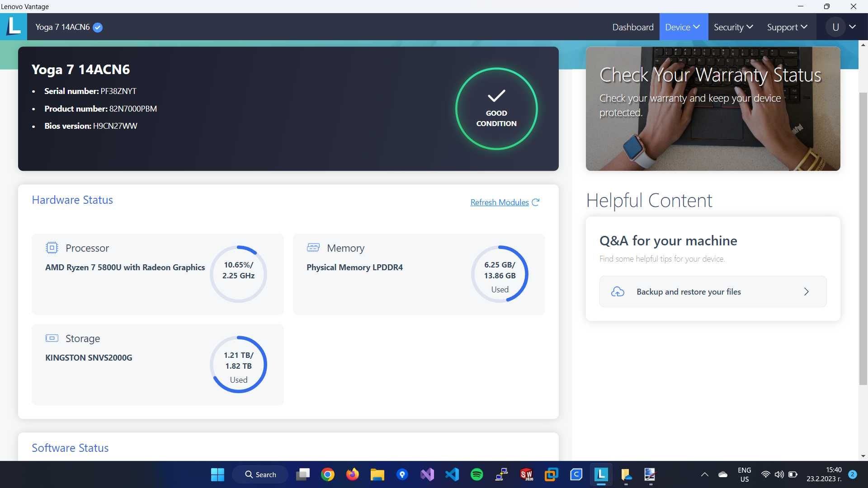Open File Explorer from taskbar
The width and height of the screenshot is (868, 488).
click(377, 474)
